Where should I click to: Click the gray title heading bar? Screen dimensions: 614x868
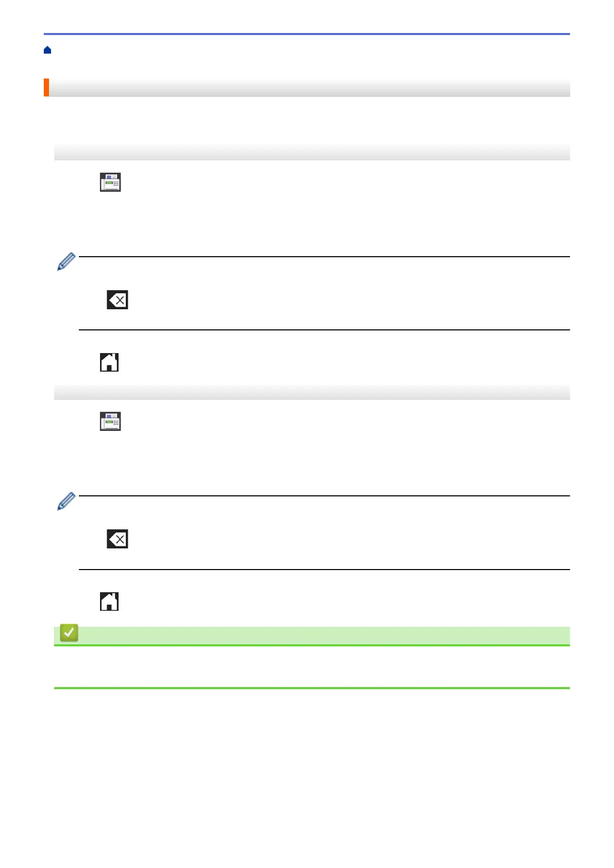pyautogui.click(x=307, y=88)
